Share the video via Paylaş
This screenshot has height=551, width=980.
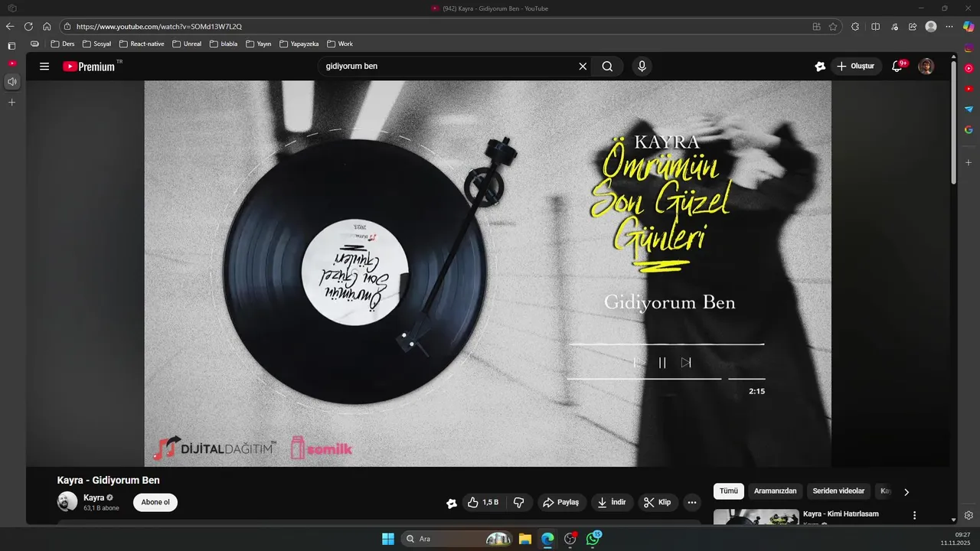click(x=560, y=503)
